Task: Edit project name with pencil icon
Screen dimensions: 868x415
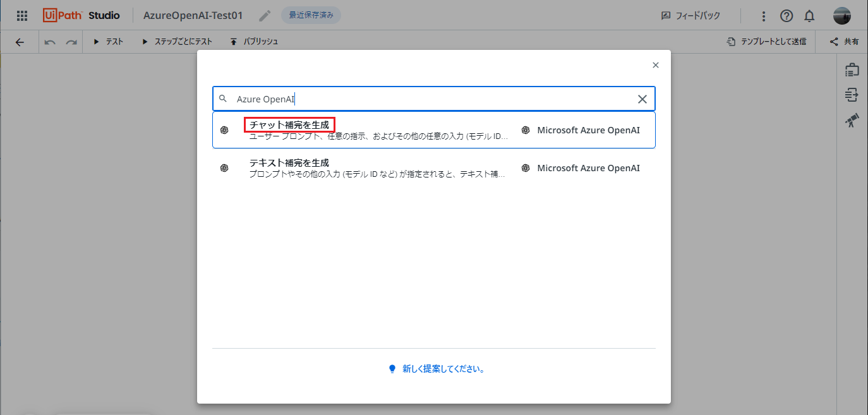Action: click(265, 16)
